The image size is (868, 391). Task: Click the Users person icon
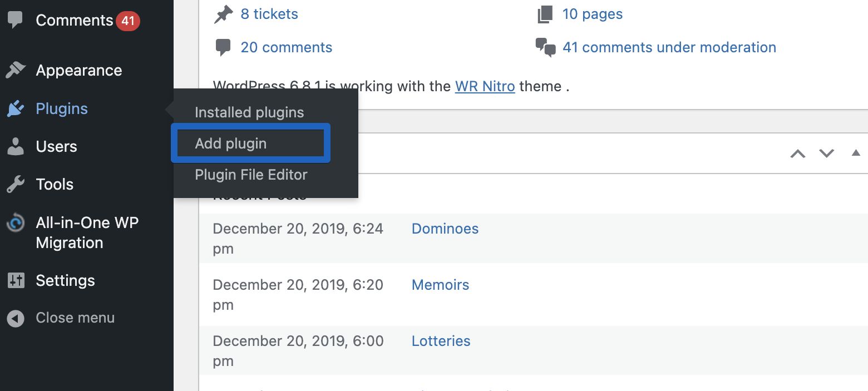coord(16,146)
